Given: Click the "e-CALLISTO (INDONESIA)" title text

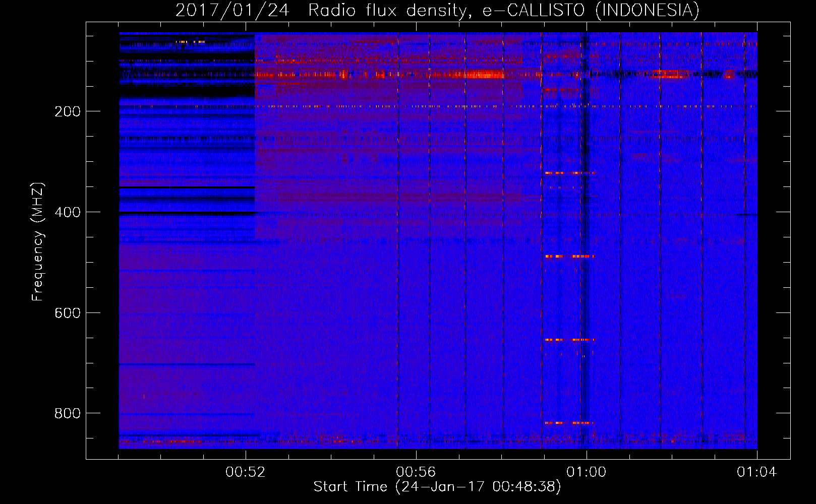Looking at the screenshot, I should click(x=591, y=10).
